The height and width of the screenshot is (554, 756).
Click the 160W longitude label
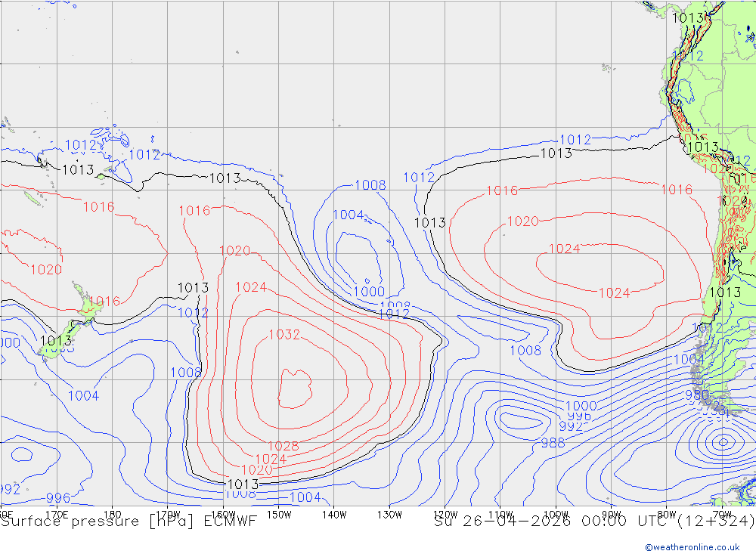click(223, 515)
